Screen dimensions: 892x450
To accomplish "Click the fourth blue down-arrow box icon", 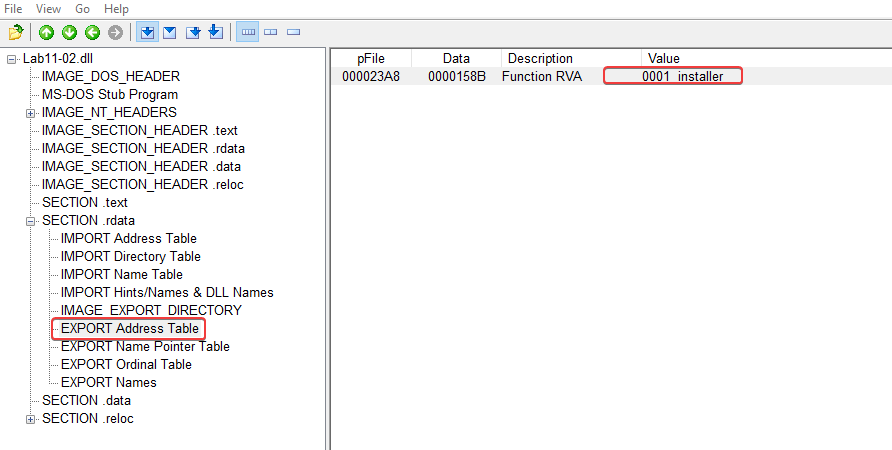I will pyautogui.click(x=216, y=32).
